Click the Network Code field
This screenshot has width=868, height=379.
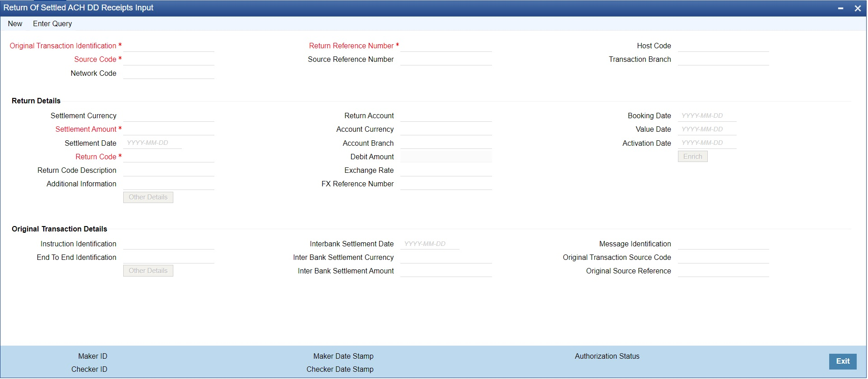tap(169, 74)
